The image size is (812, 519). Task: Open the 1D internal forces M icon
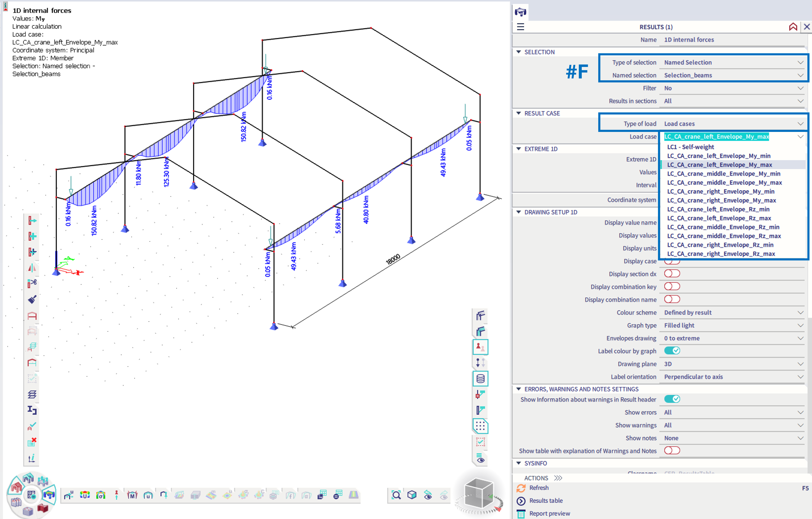pos(132,495)
